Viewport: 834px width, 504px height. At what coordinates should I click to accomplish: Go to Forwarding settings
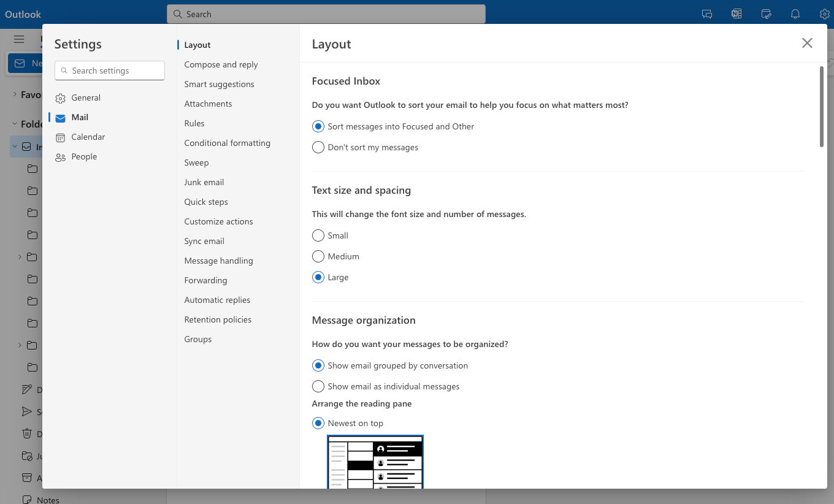pyautogui.click(x=205, y=280)
